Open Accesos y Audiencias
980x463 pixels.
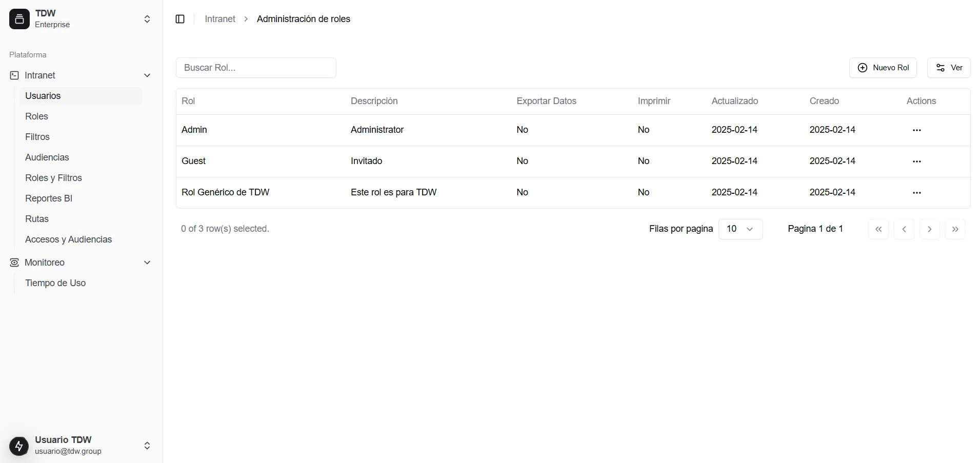click(x=81, y=239)
